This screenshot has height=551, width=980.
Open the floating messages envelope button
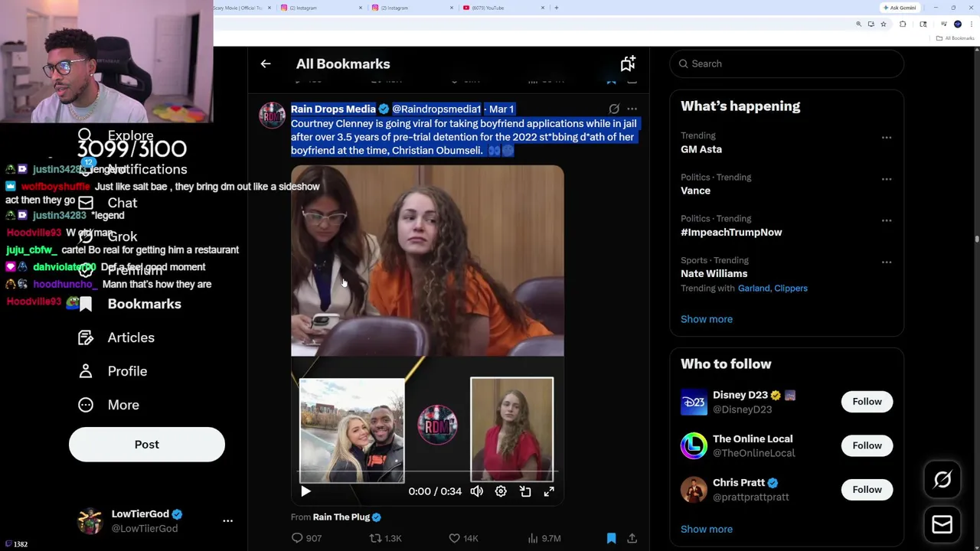[x=942, y=524]
